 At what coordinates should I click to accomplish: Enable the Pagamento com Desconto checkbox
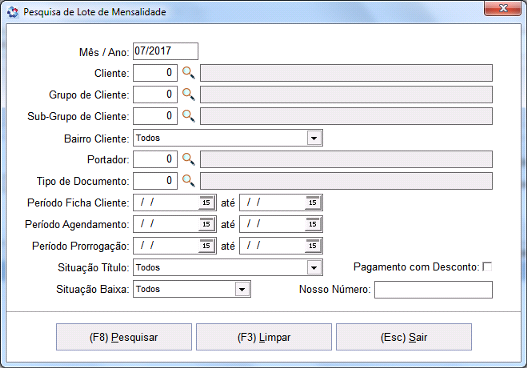487,267
